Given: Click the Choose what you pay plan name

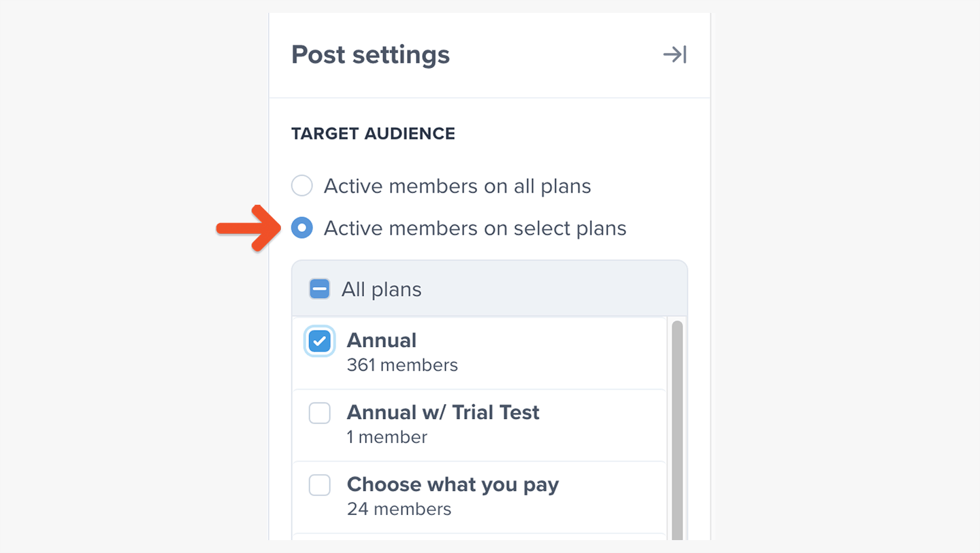Looking at the screenshot, I should point(453,484).
